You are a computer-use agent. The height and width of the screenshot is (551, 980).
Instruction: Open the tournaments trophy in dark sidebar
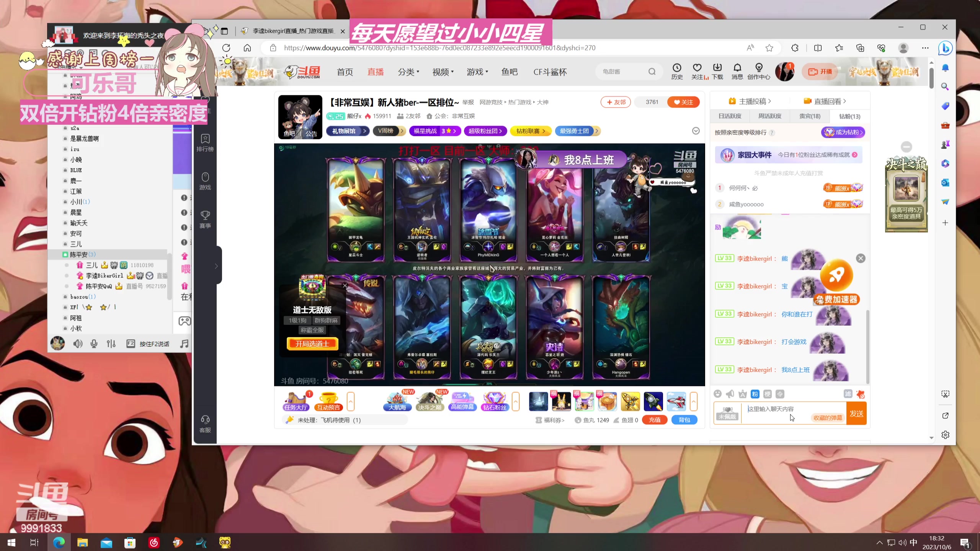(x=205, y=220)
